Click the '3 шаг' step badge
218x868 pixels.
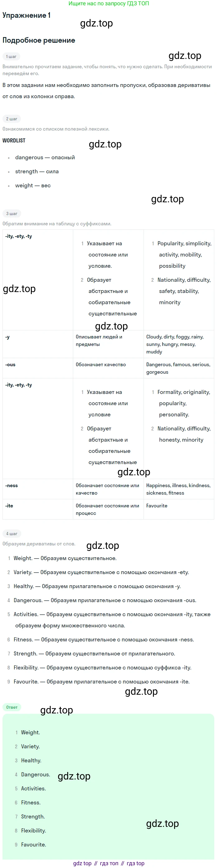(12, 213)
